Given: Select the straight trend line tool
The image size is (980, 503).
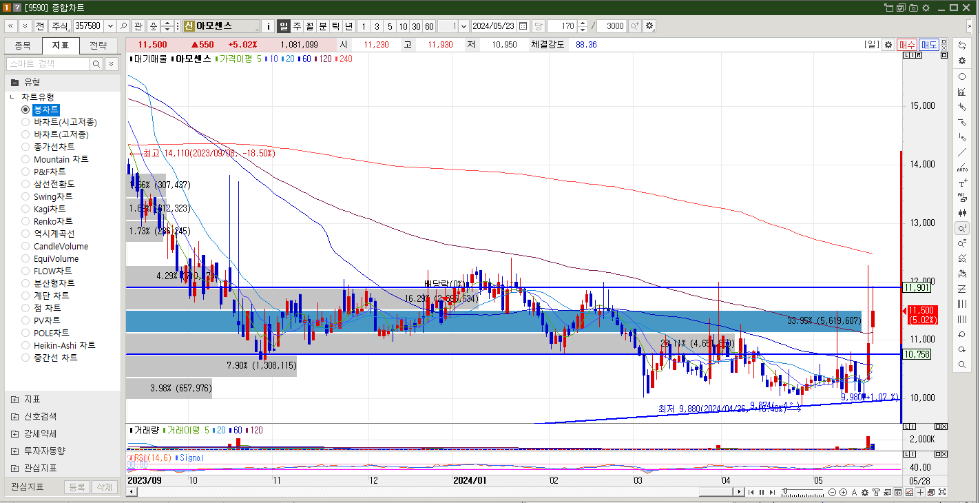Looking at the screenshot, I should tap(962, 152).
